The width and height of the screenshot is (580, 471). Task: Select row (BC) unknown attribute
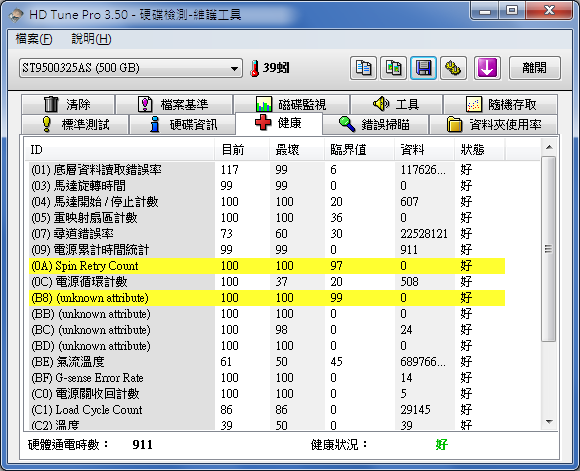click(267, 330)
